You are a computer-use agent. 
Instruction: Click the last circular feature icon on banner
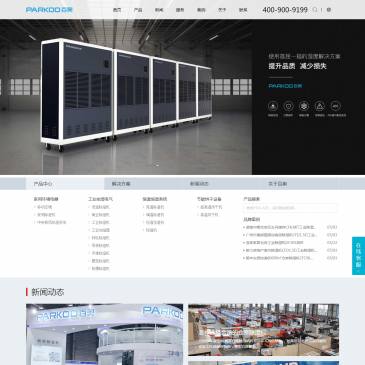point(335,106)
